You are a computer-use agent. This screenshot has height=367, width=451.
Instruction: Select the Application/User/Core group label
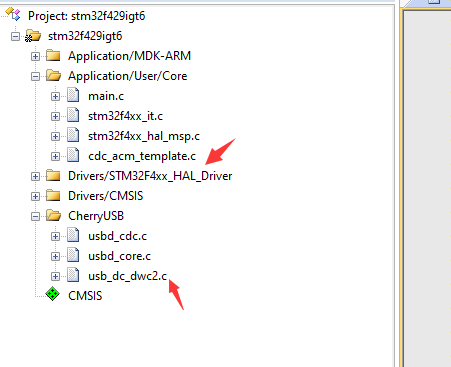click(x=128, y=76)
